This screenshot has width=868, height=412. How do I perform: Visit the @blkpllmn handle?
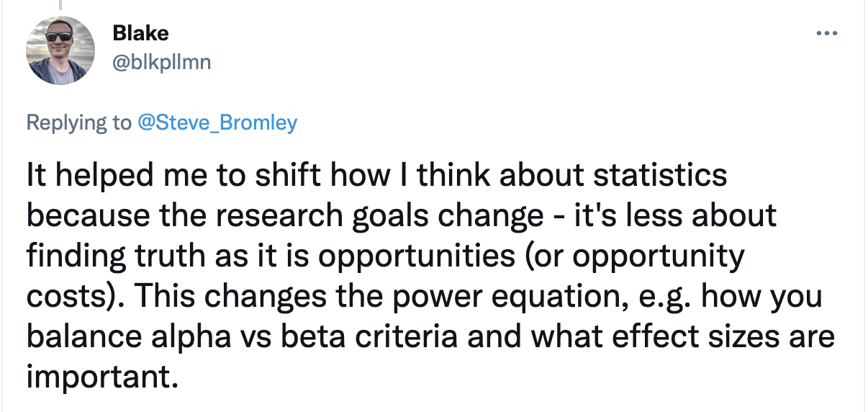tap(162, 63)
